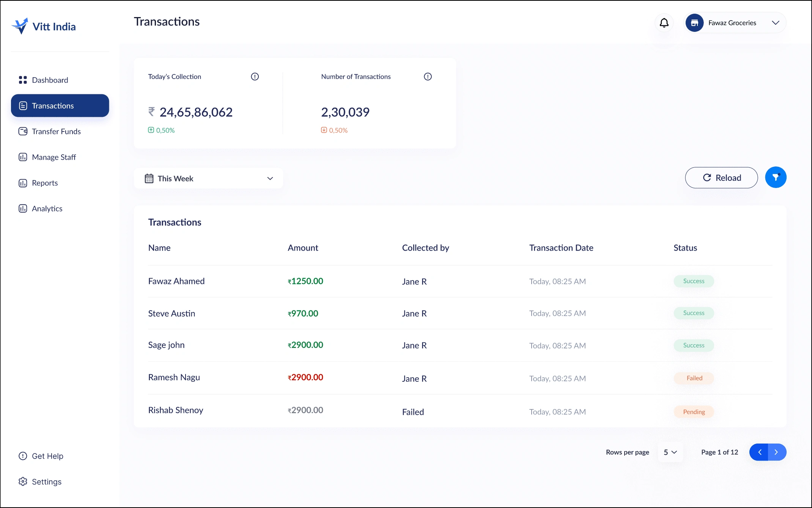812x508 pixels.
Task: Click Success badge for Fawaz Ahamed
Action: (694, 281)
